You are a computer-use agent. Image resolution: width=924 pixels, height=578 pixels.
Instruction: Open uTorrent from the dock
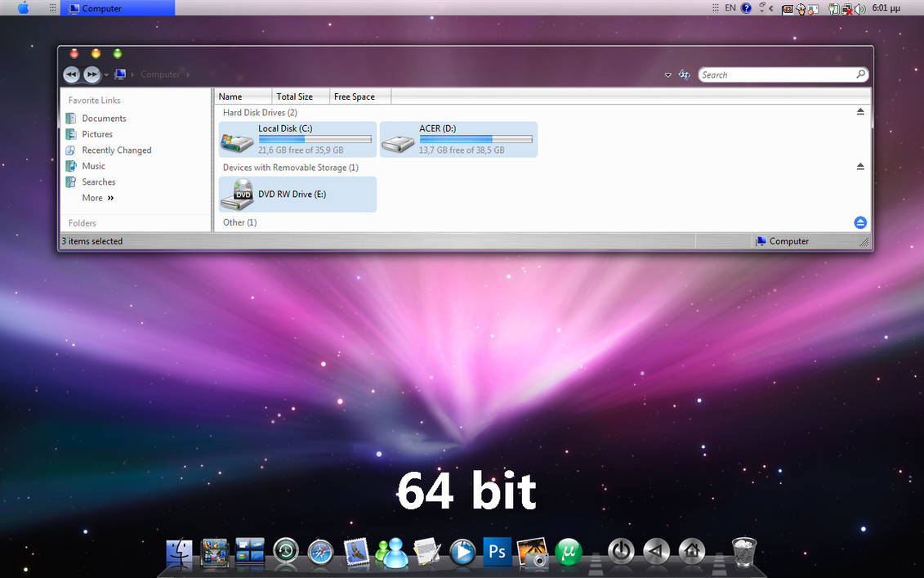(568, 552)
